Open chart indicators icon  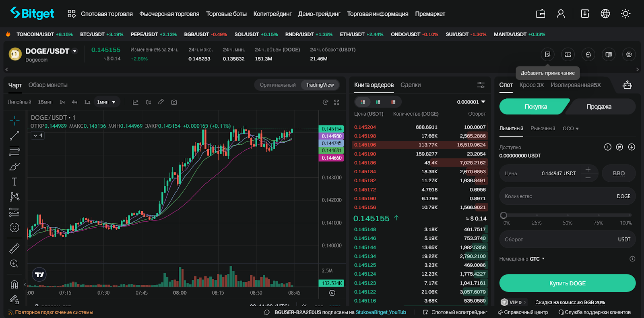point(136,102)
